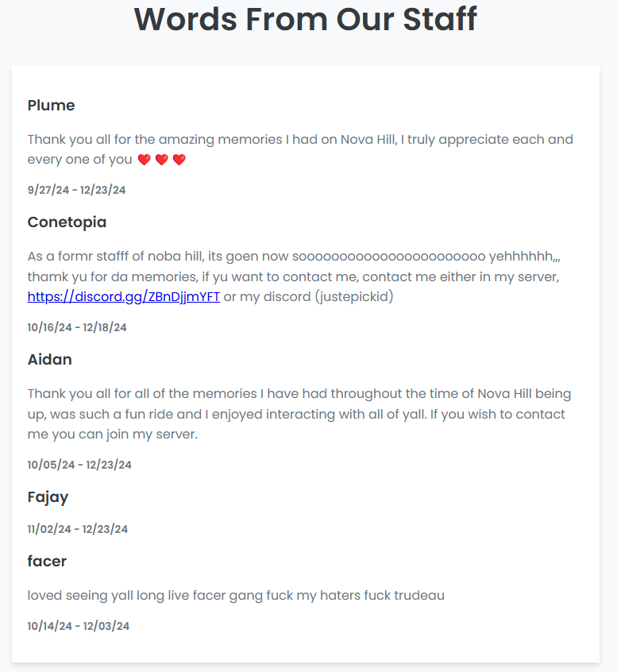Click Fajay's date range 11/02/24 - 12/23/24

[77, 529]
